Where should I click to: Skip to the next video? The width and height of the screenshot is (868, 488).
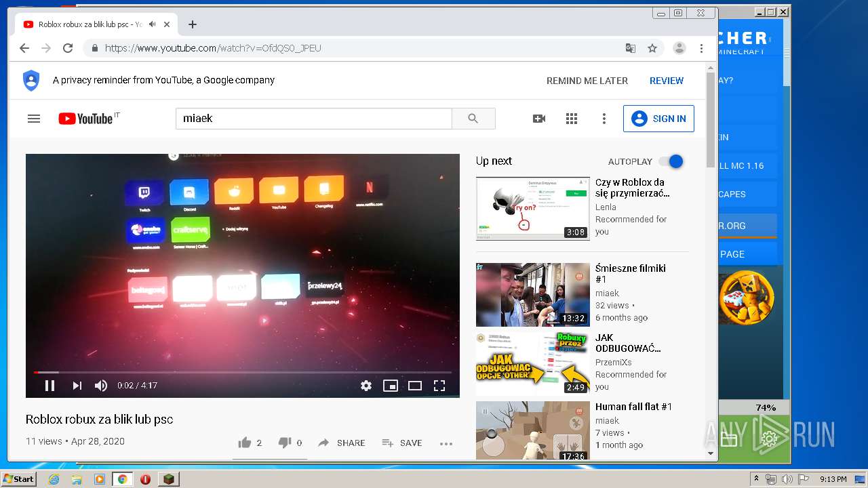[77, 386]
